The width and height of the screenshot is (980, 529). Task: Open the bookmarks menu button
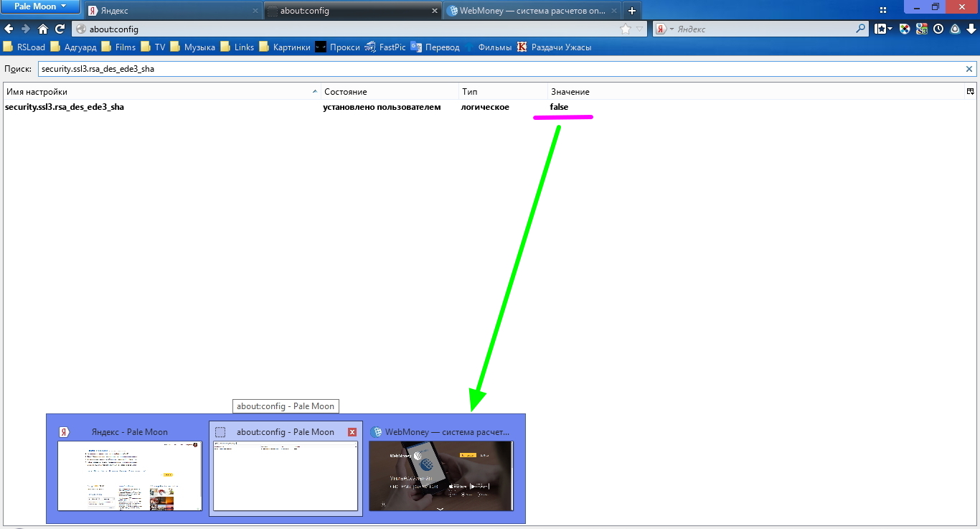[x=883, y=29]
